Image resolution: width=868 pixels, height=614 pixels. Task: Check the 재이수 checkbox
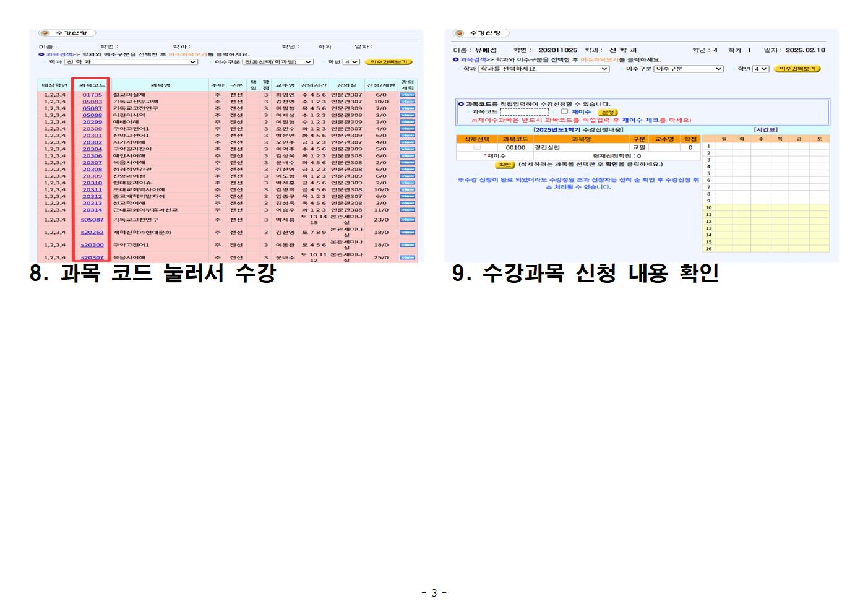[564, 112]
